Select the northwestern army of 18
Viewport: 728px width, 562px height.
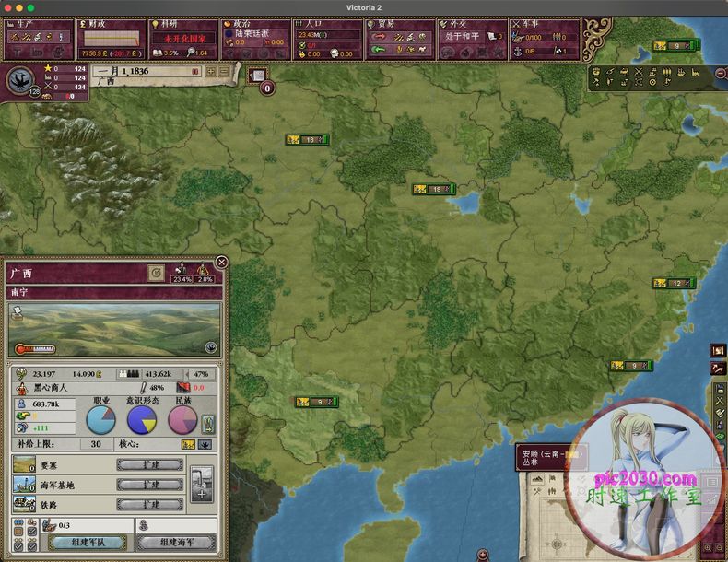(308, 139)
